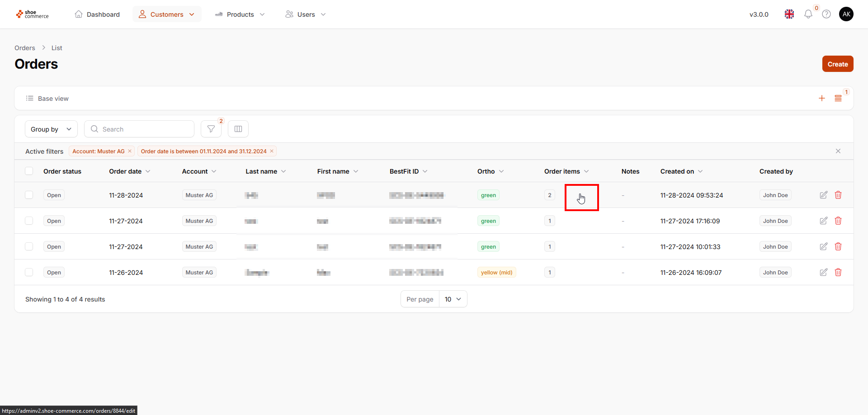This screenshot has height=415, width=868.
Task: Add a new view with plus icon
Action: (822, 99)
